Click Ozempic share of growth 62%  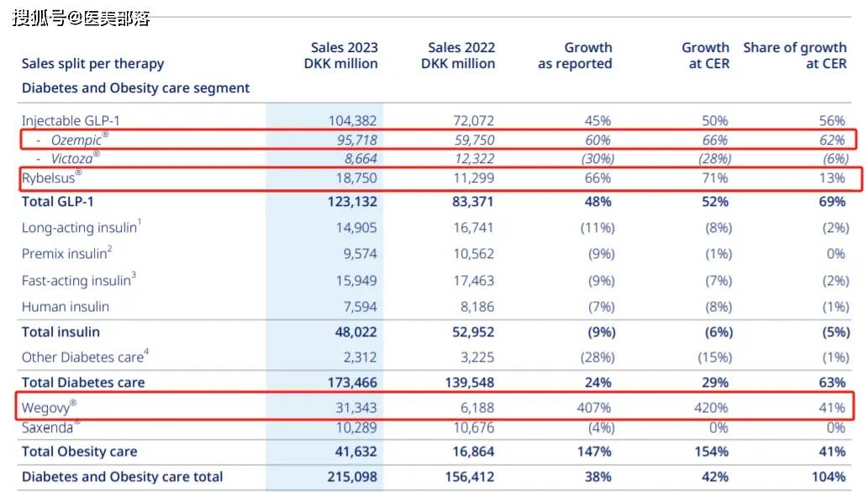pos(832,140)
